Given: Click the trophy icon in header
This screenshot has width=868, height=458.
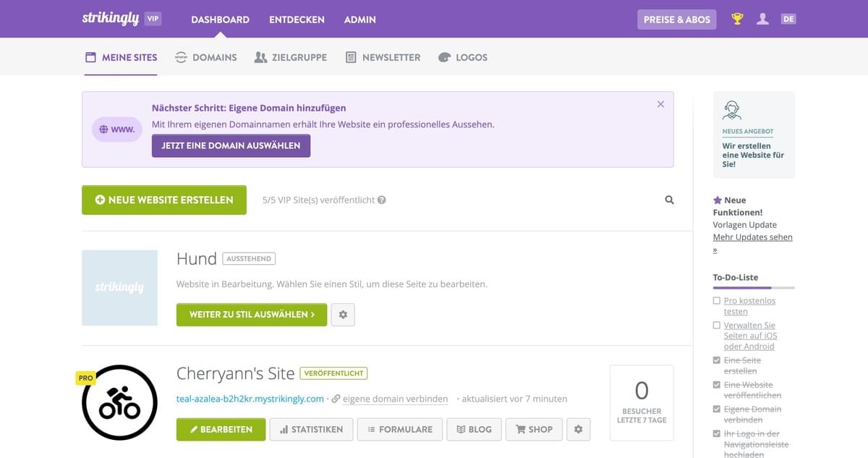Looking at the screenshot, I should coord(737,20).
